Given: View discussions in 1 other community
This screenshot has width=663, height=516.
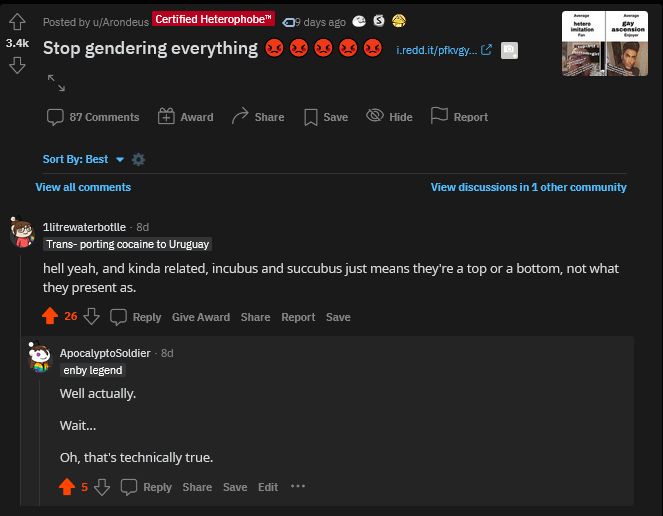Looking at the screenshot, I should (x=529, y=187).
